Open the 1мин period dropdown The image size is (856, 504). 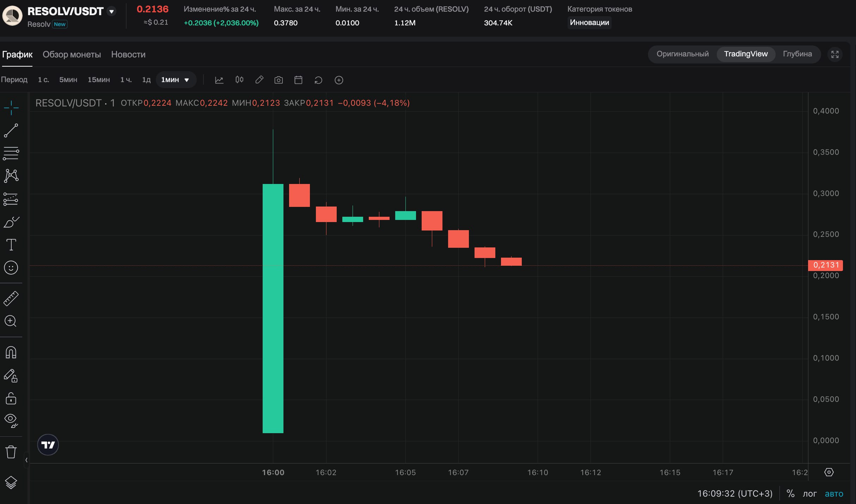tap(175, 80)
